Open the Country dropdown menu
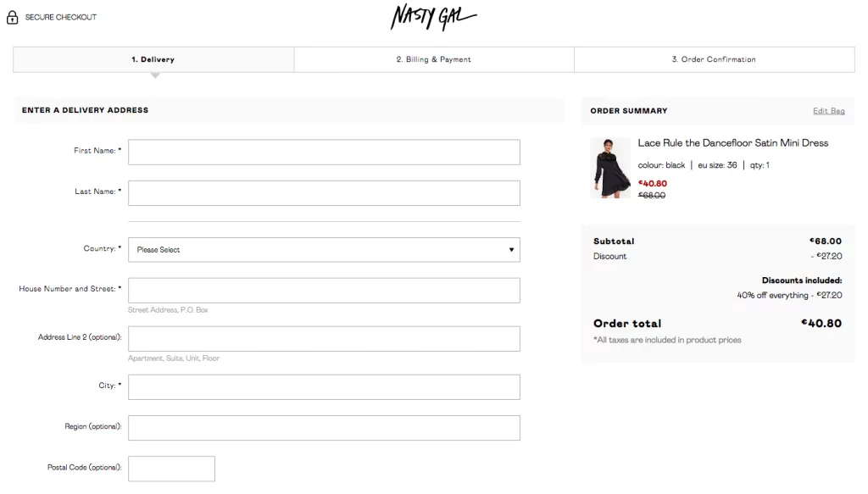Viewport: 868px width, 494px height. 323,250
